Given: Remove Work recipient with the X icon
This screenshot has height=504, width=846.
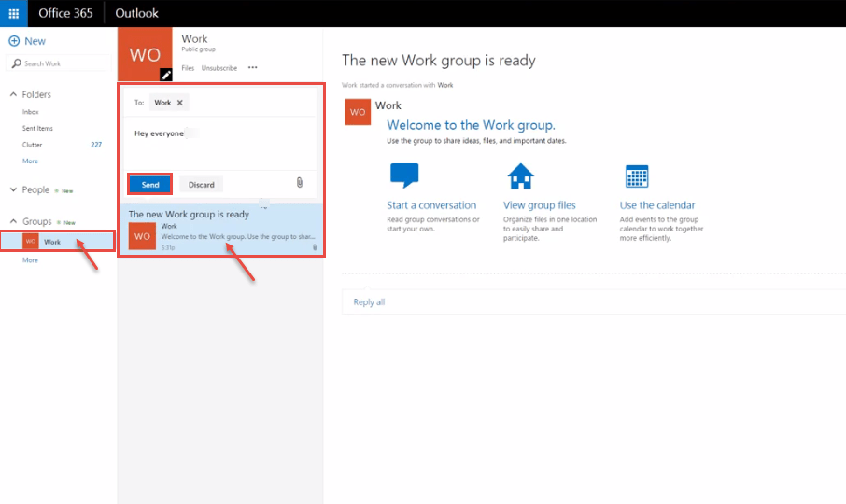Looking at the screenshot, I should [x=180, y=103].
